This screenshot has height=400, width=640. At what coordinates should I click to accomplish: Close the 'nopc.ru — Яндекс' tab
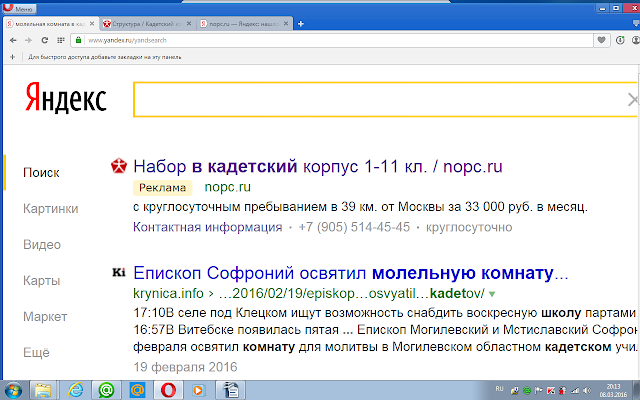pyautogui.click(x=286, y=24)
